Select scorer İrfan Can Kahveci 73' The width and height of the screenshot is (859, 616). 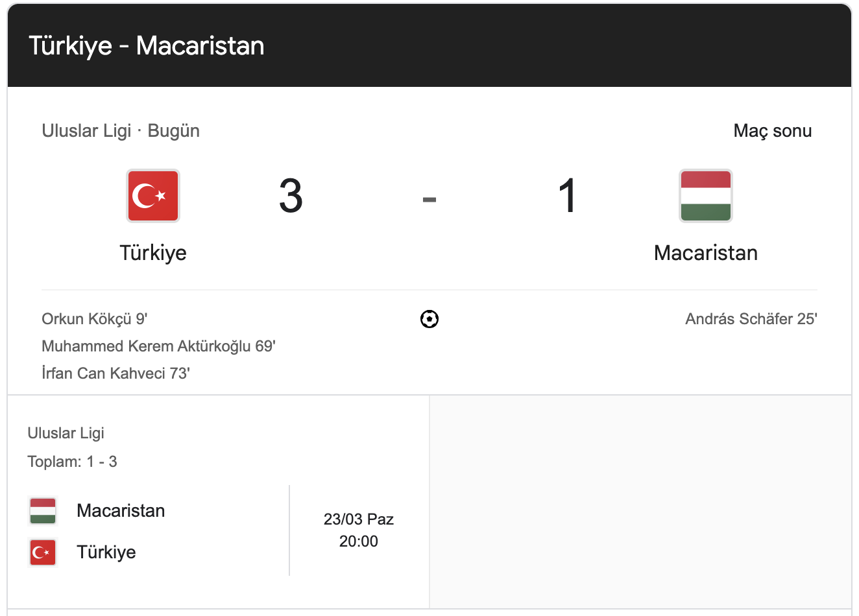coord(115,373)
